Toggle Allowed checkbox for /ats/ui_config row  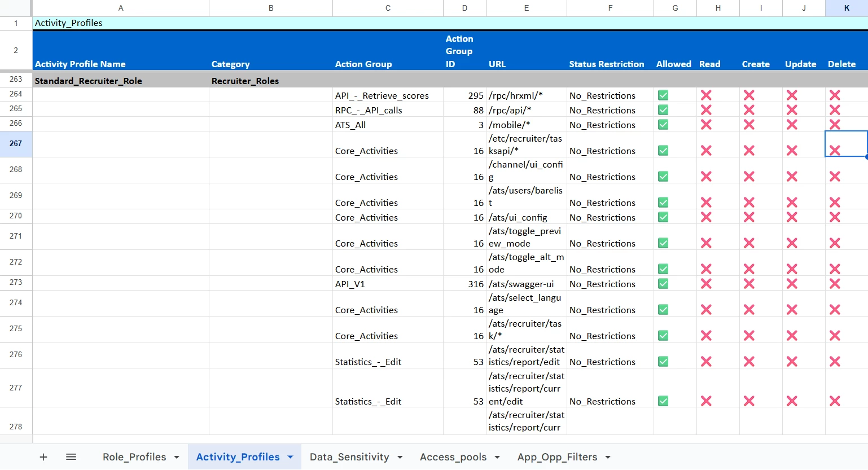[663, 217]
